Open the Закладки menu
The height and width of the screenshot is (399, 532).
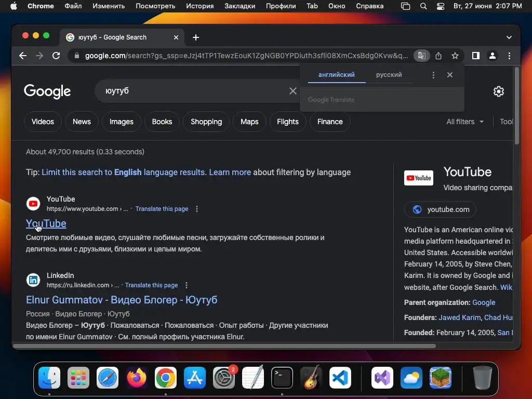pos(240,6)
